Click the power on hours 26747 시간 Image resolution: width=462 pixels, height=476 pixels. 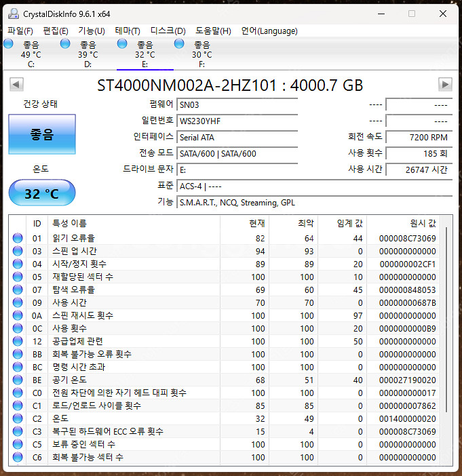(419, 170)
